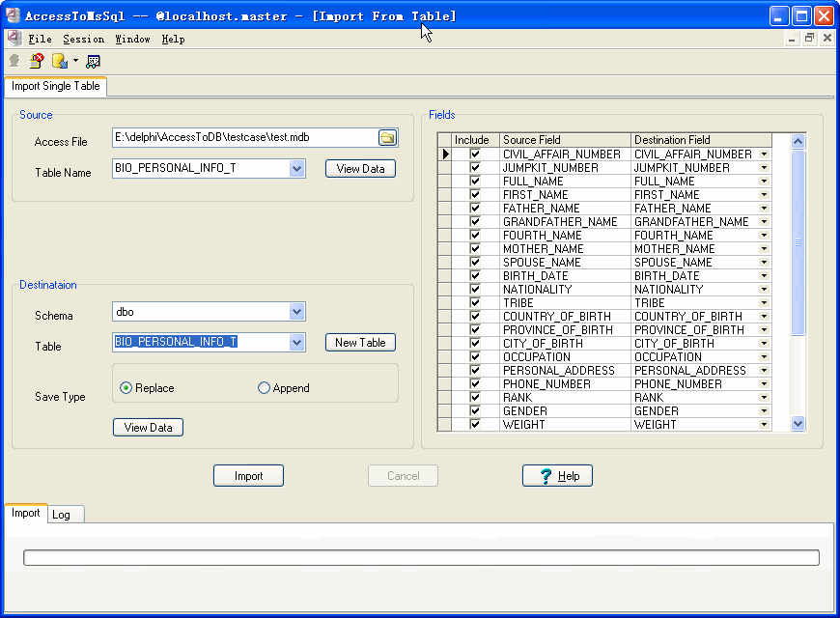The height and width of the screenshot is (618, 840).
Task: Open the source Table Name dropdown
Action: 296,169
